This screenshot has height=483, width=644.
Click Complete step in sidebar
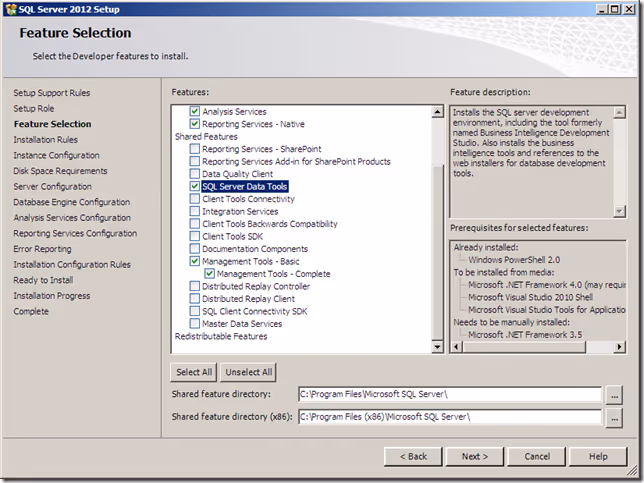[31, 311]
